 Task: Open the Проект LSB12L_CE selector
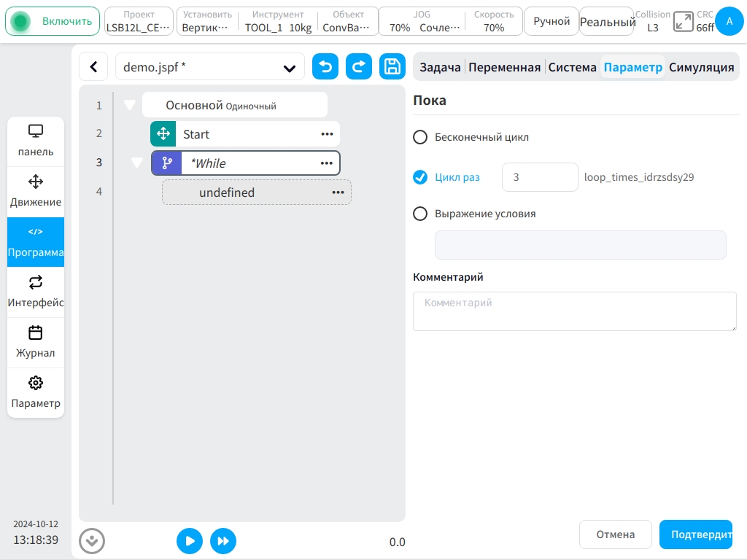pyautogui.click(x=139, y=21)
